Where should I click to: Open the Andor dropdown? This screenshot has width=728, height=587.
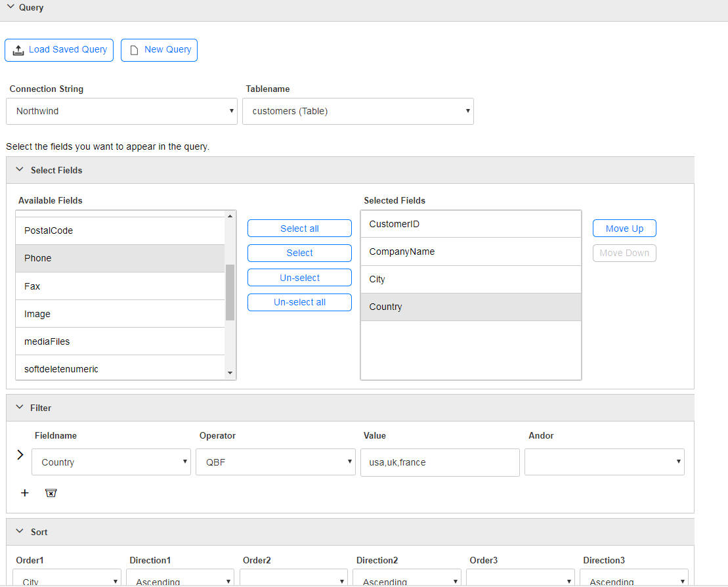click(605, 462)
